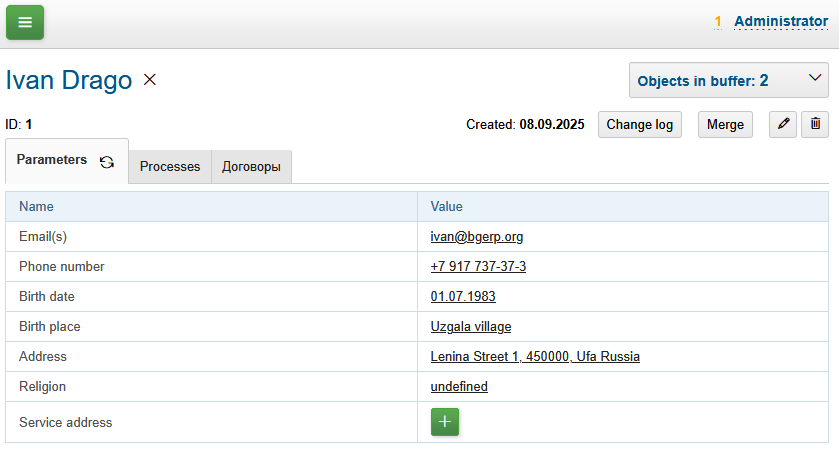The image size is (839, 455).
Task: Change birth date 01.07.1983
Action: [x=463, y=297]
